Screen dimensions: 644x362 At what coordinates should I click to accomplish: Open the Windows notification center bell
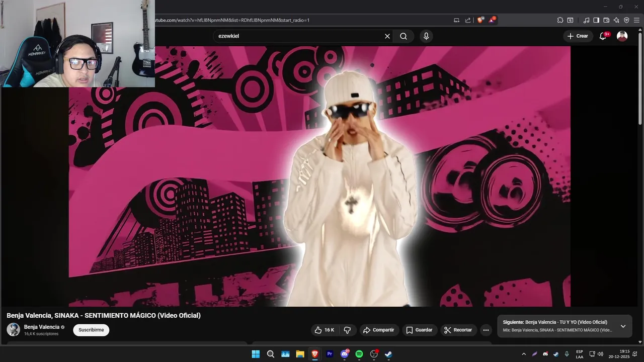point(635,354)
